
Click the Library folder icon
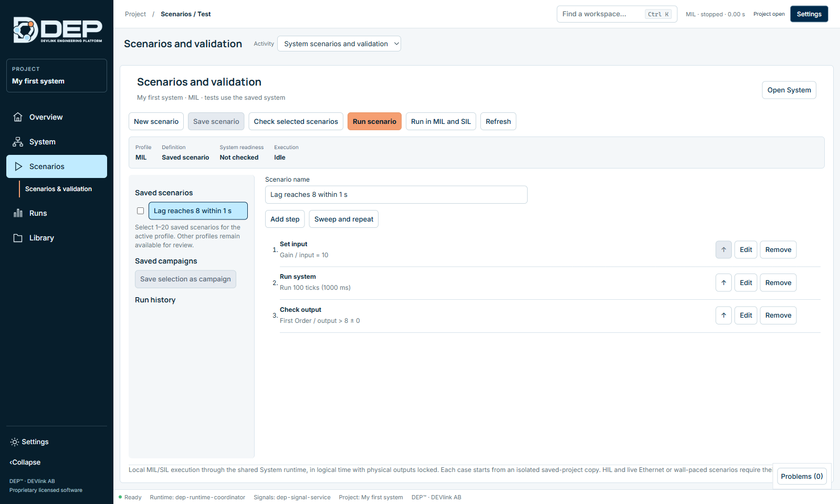pos(18,238)
